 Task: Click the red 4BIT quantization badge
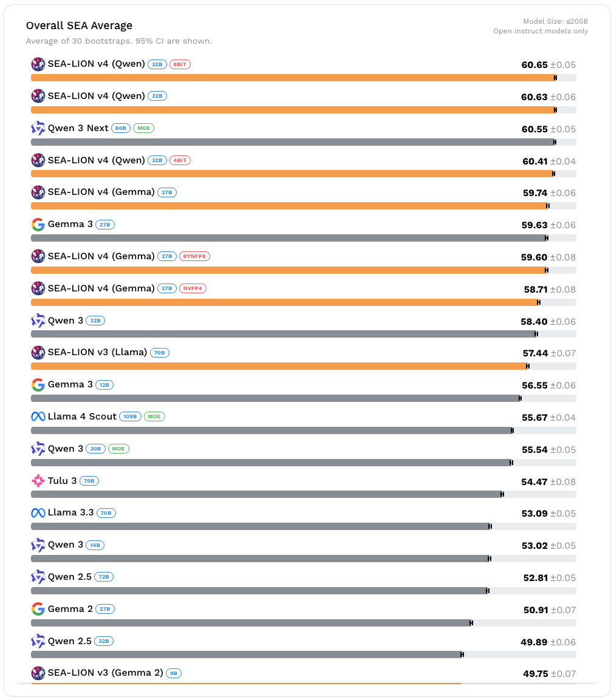(x=180, y=160)
